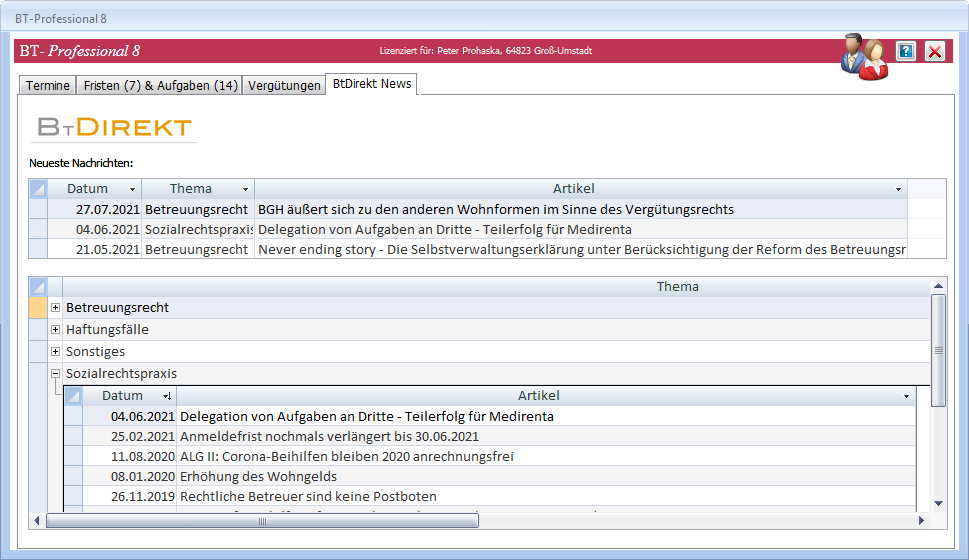
Task: Click select-all corner of Neueste Nachrichten table
Action: click(38, 189)
